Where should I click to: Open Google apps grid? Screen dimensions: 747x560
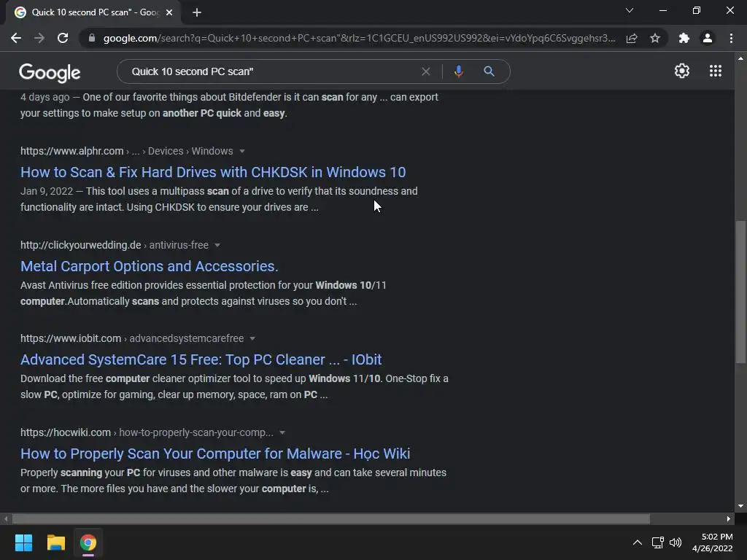715,71
